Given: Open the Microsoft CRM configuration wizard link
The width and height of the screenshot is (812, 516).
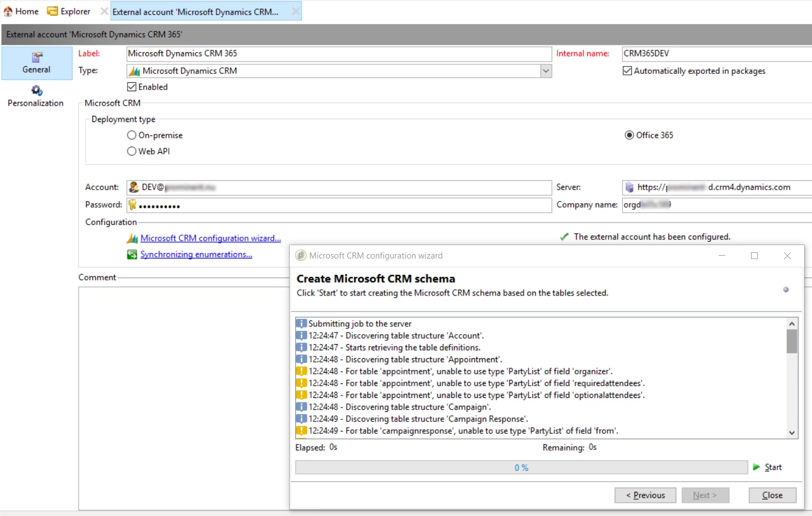Looking at the screenshot, I should point(210,238).
